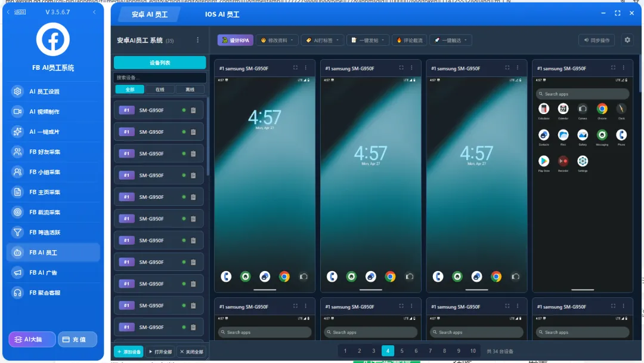Go to page 2 in pagination

click(360, 351)
